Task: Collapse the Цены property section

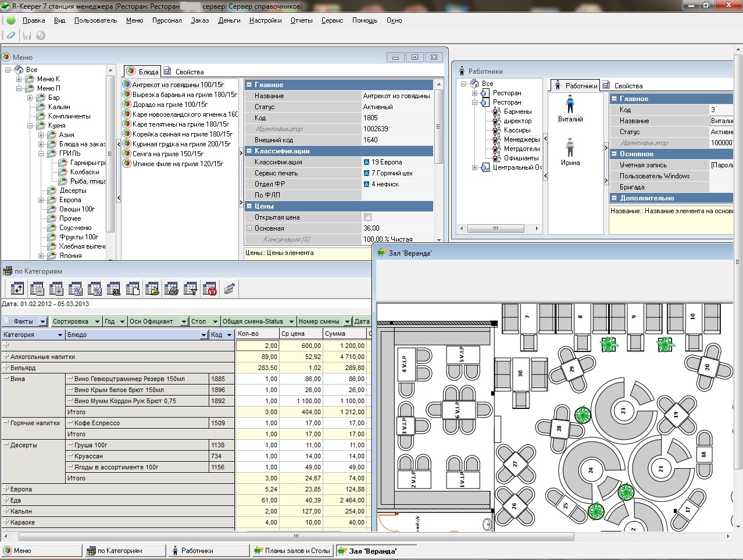Action: coord(249,206)
